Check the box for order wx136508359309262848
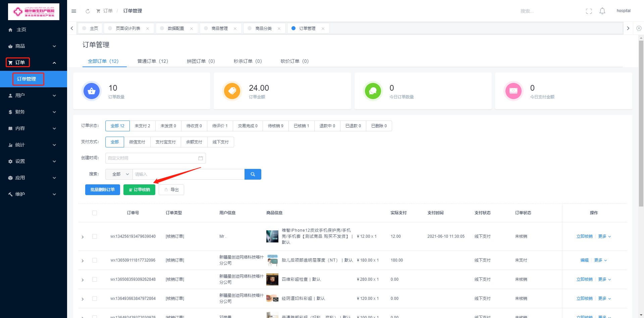Image resolution: width=644 pixels, height=318 pixels. click(x=95, y=279)
